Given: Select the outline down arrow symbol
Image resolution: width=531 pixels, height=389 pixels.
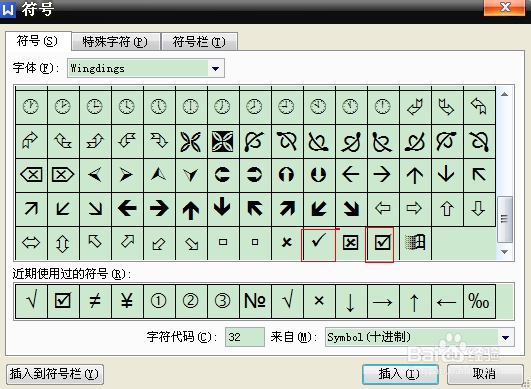Looking at the screenshot, I should [479, 209].
